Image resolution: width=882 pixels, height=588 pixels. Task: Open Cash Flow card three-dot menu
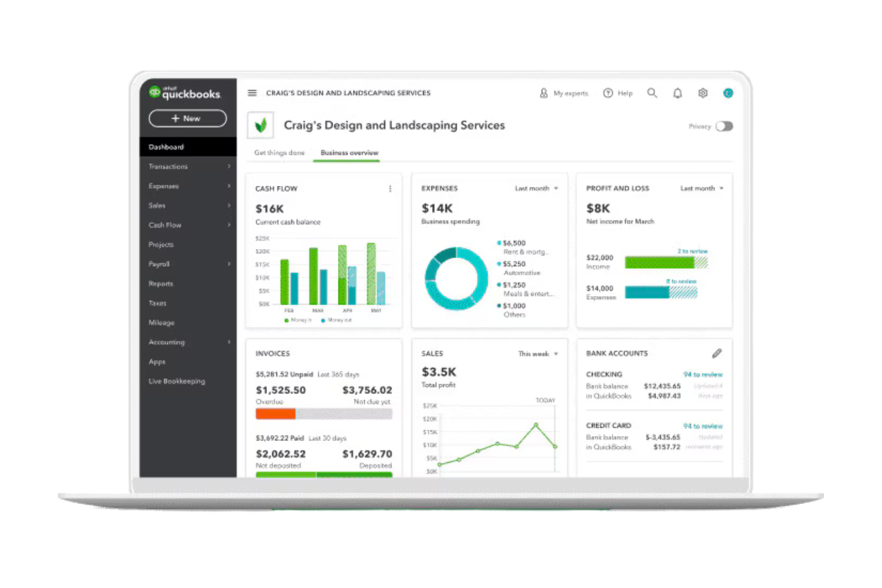point(390,189)
